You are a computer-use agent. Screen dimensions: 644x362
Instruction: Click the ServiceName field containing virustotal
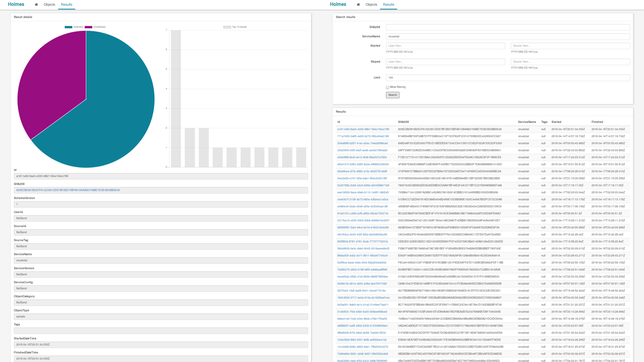tap(507, 37)
